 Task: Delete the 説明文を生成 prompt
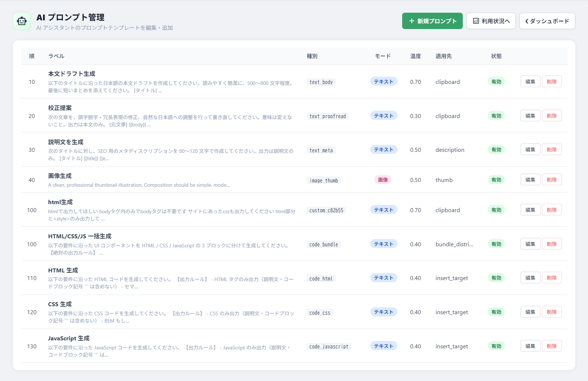pos(552,150)
